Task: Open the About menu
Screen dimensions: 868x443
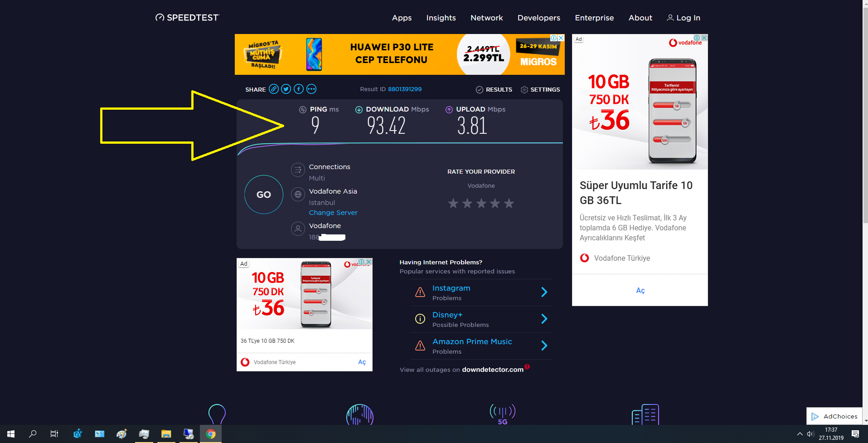Action: click(x=640, y=18)
